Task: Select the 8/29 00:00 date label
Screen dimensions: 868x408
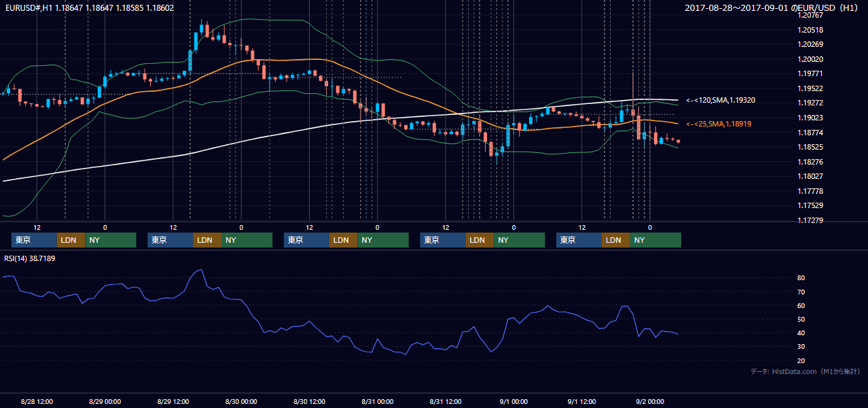Action: [x=105, y=402]
